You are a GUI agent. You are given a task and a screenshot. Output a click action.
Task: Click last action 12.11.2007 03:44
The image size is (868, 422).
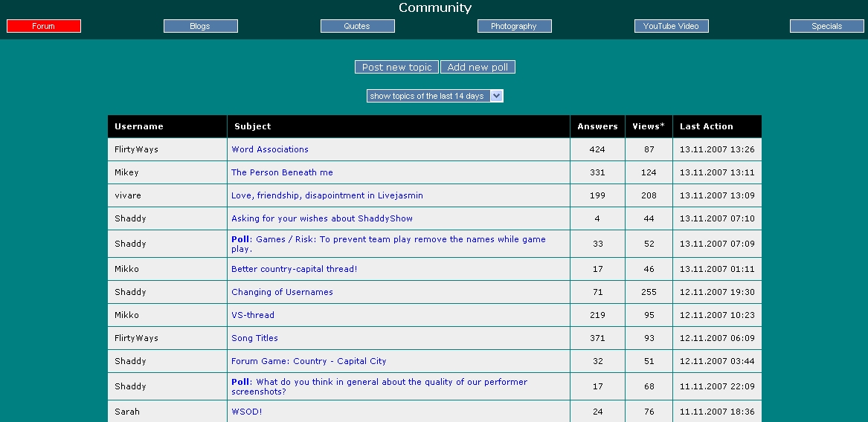point(717,361)
